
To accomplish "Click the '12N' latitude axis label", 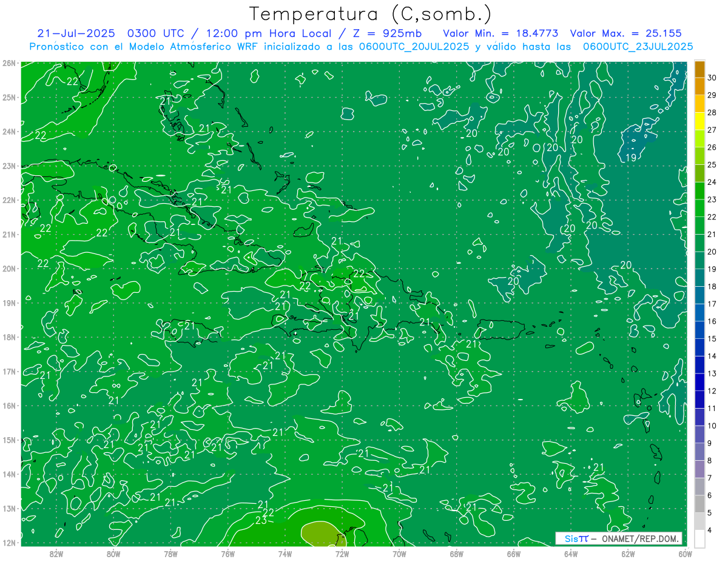I will pos(8,543).
